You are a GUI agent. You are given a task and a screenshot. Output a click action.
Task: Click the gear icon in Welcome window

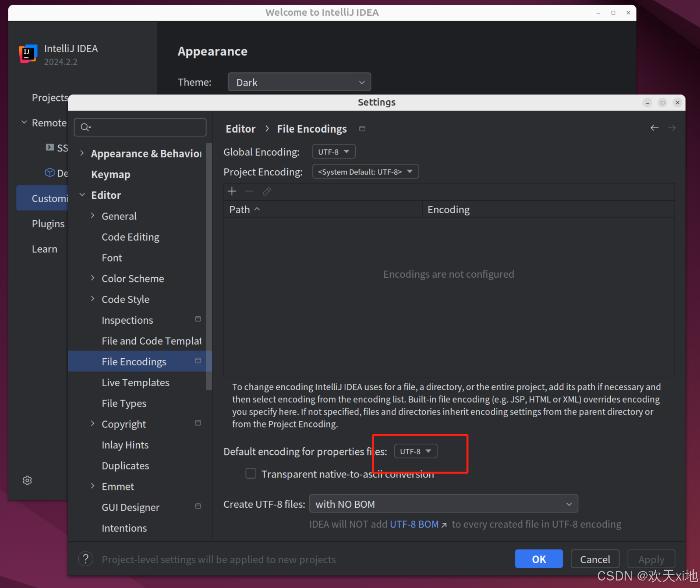click(27, 480)
